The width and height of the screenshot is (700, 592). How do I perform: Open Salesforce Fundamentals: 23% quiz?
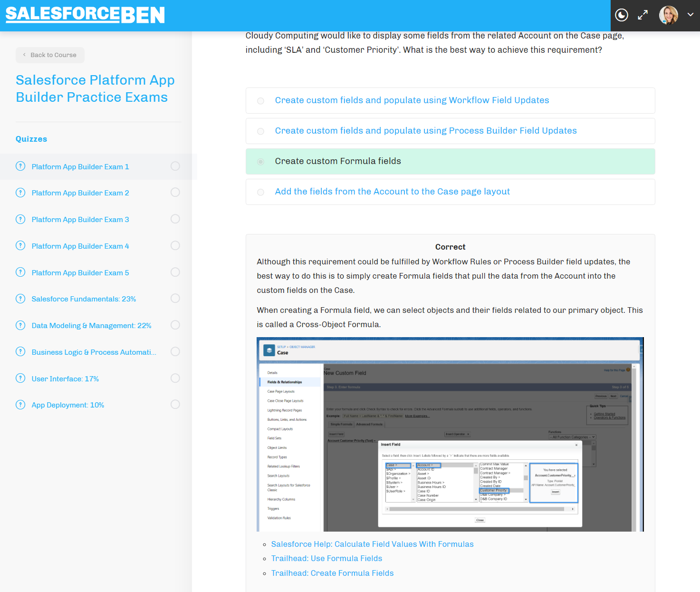(x=84, y=299)
